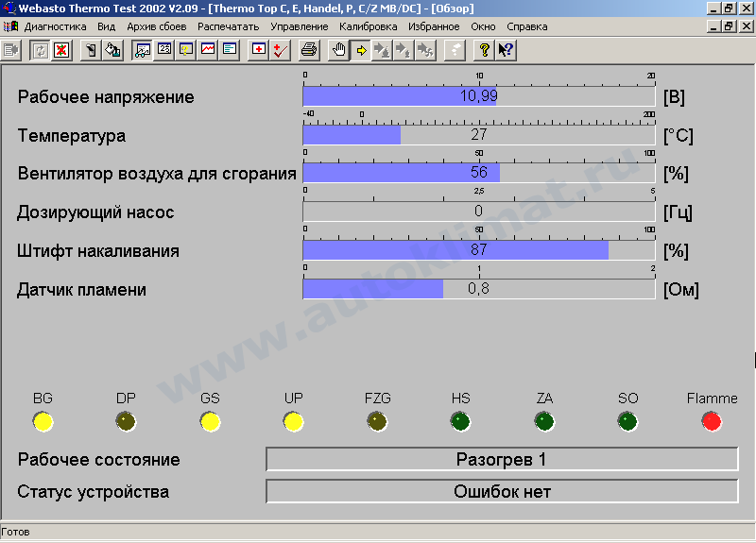Screen dimensions: 756x543
Task: Click the red plus first-aid icon
Action: pos(259,50)
